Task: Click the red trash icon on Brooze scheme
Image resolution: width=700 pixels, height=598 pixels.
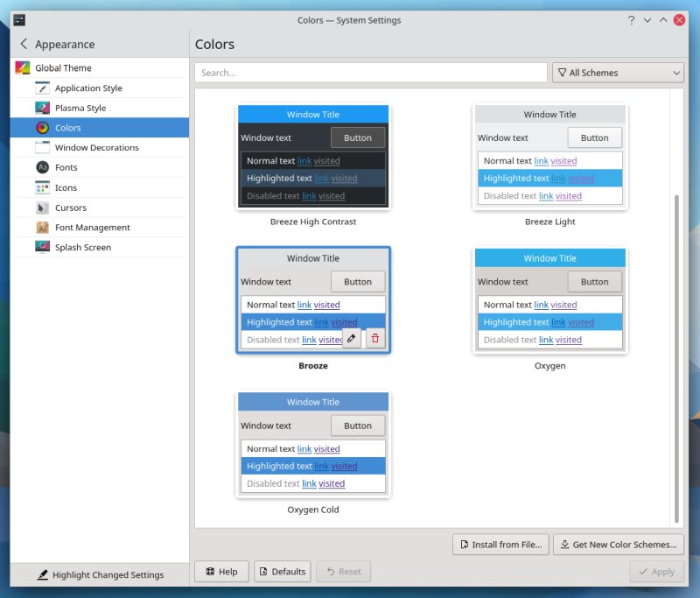Action: [375, 338]
